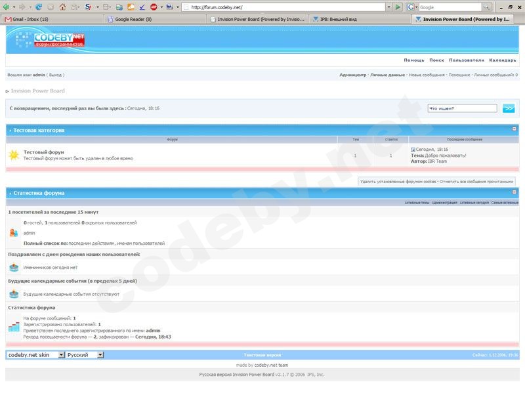Click the calendar events icon
The image size is (525, 420).
coord(14,294)
